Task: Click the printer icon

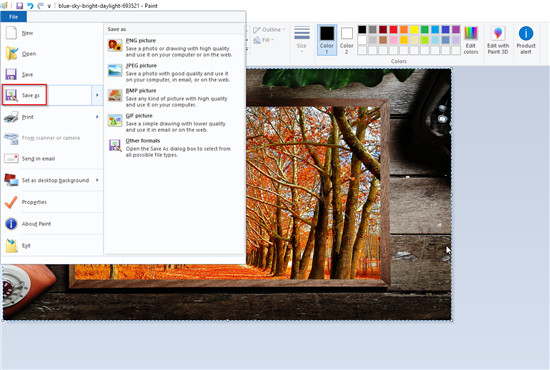Action: pyautogui.click(x=11, y=117)
